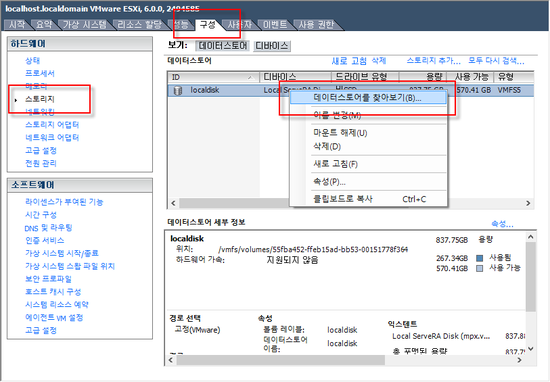Open the 에이전트 VM 설정 link
The image size is (550, 382).
point(54,317)
